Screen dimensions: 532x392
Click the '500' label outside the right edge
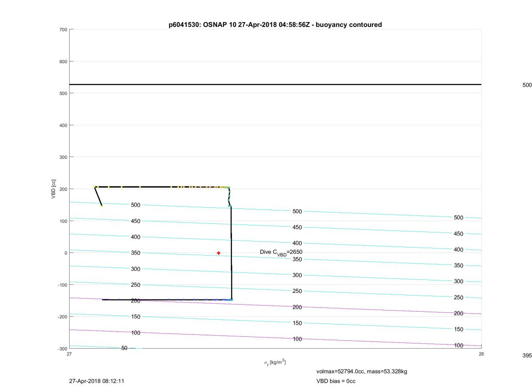click(527, 85)
